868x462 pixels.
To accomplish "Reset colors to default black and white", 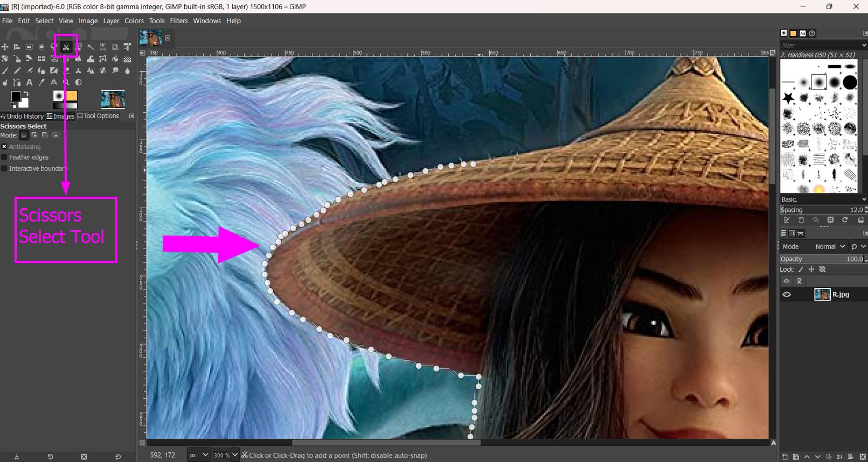I will coord(13,105).
